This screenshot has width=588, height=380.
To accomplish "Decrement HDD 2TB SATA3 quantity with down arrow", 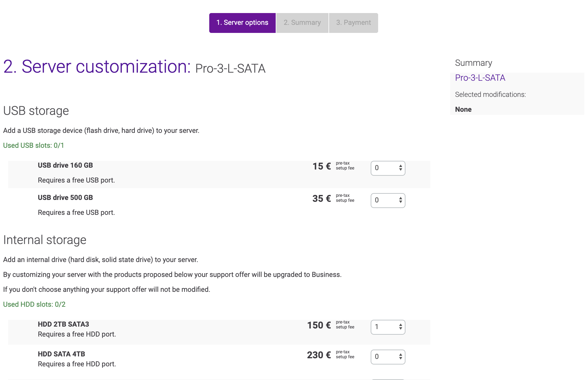I will pos(400,329).
